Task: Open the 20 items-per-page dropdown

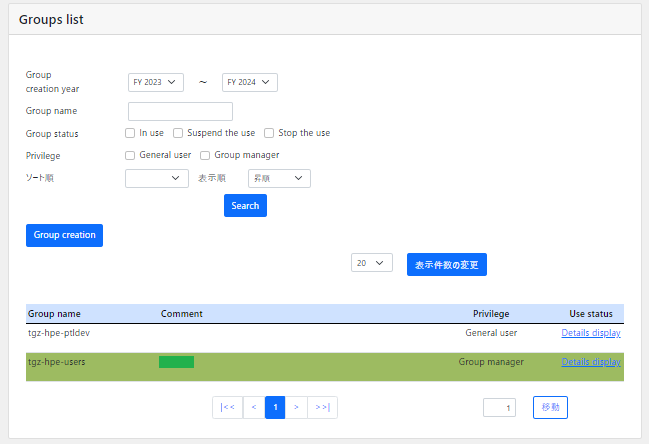Action: [371, 263]
